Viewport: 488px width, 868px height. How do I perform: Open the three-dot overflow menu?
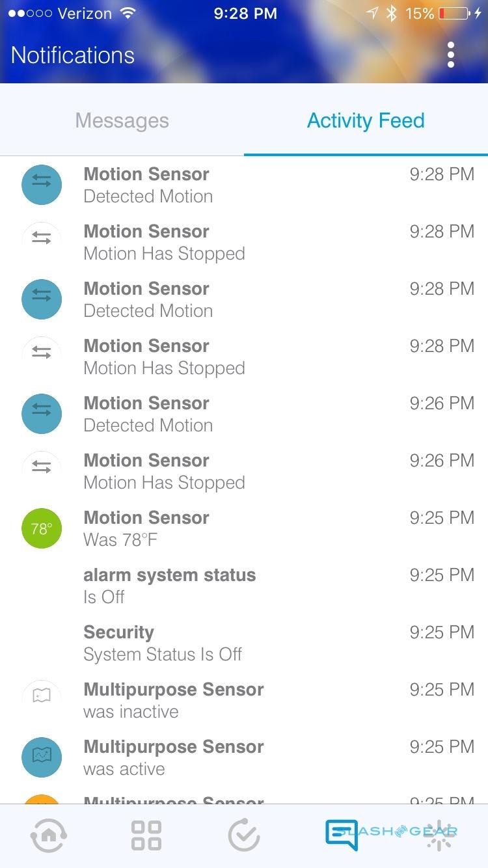(450, 55)
